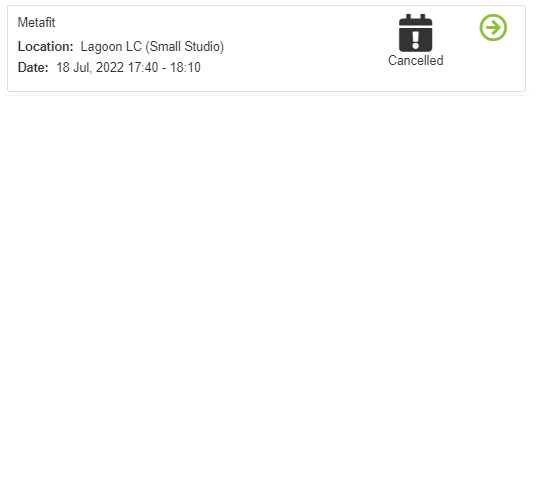541x500 pixels.
Task: Click the Small Studio text in parentheses
Action: click(185, 47)
